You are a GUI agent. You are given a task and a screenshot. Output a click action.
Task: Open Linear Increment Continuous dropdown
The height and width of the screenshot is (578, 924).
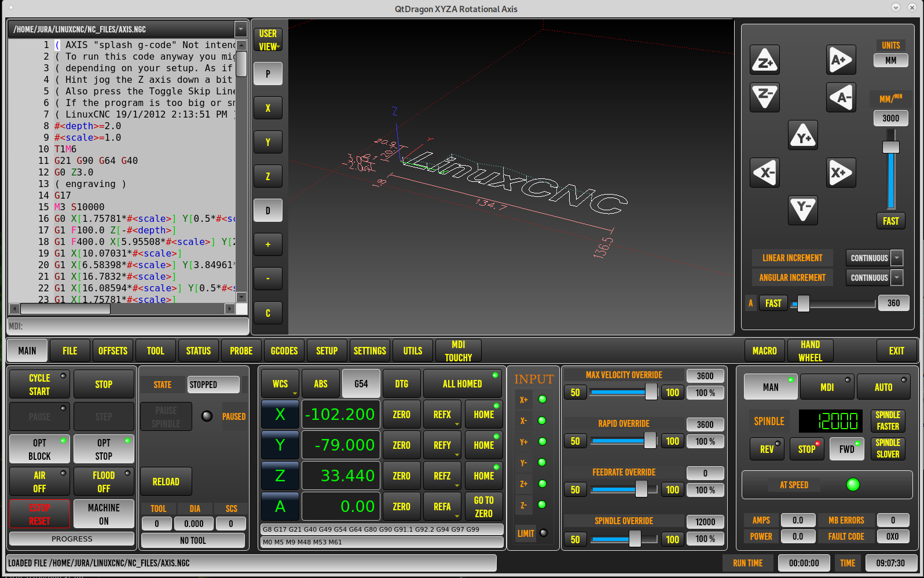897,258
